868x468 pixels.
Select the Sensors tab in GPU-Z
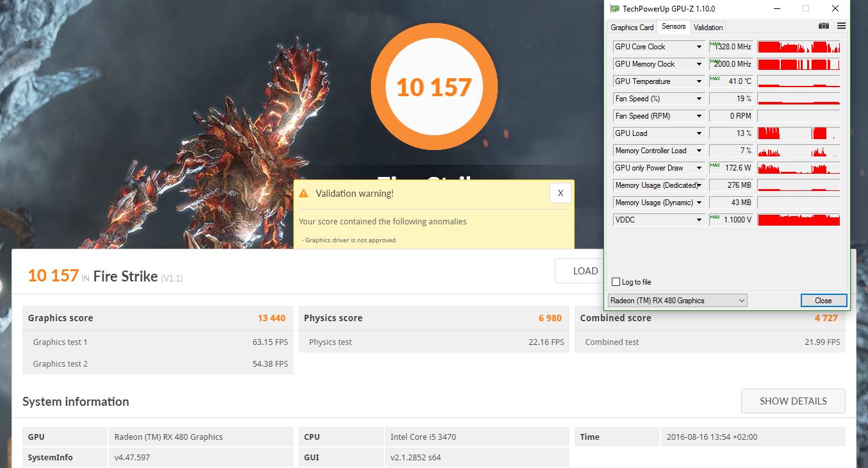(674, 26)
